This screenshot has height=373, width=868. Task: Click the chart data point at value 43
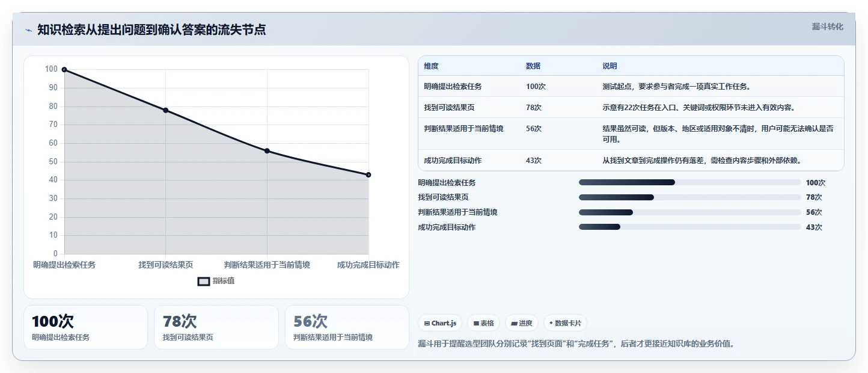pyautogui.click(x=368, y=174)
